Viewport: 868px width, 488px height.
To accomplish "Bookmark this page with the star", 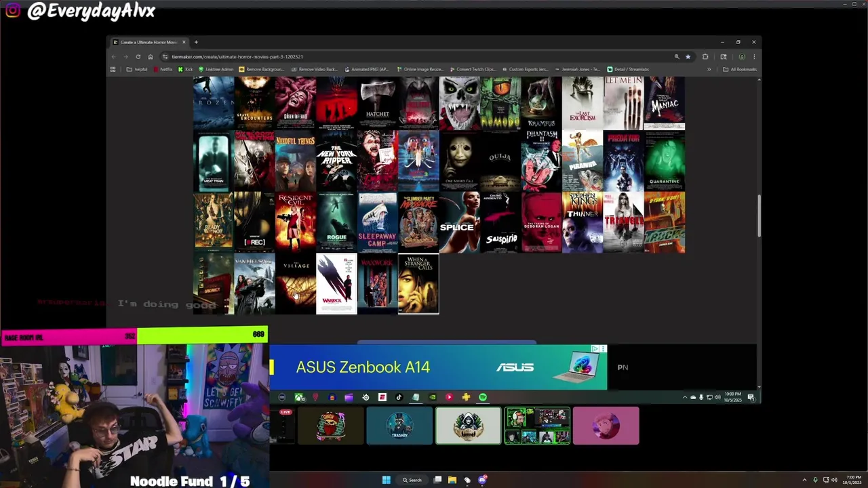I will pyautogui.click(x=688, y=57).
